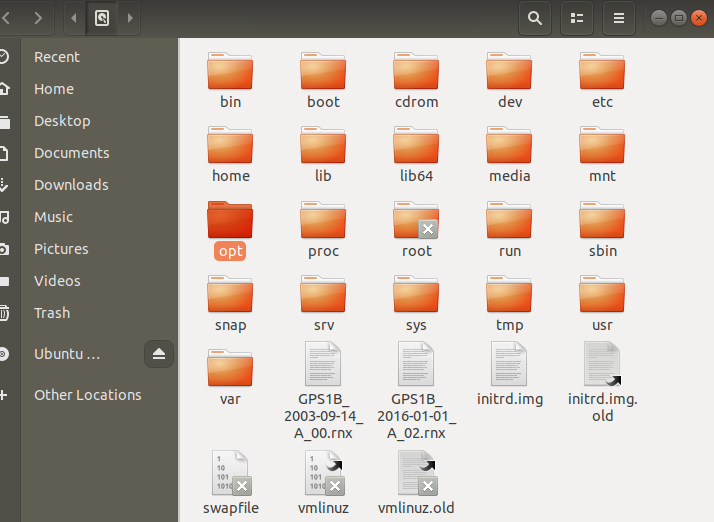Open Trash in the sidebar
Screen dimensions: 714x522
click(x=89, y=313)
